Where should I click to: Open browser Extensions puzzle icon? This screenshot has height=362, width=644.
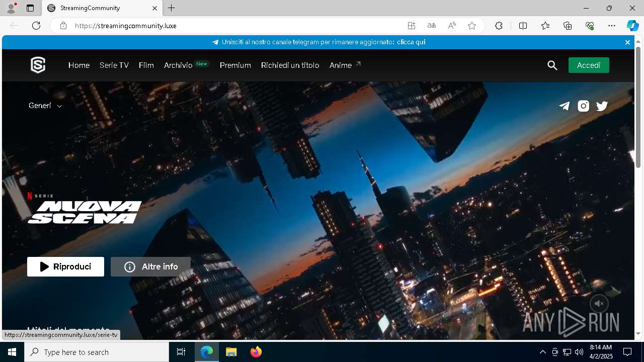click(499, 26)
